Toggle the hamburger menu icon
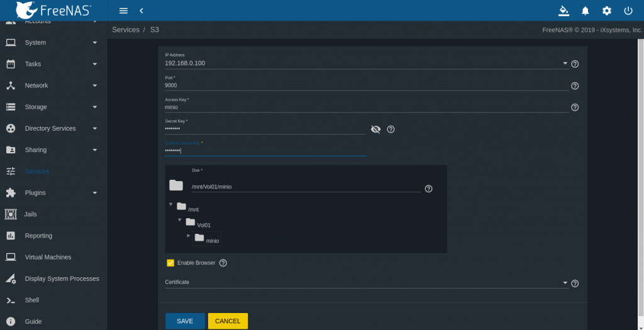Image resolution: width=644 pixels, height=330 pixels. pos(123,11)
